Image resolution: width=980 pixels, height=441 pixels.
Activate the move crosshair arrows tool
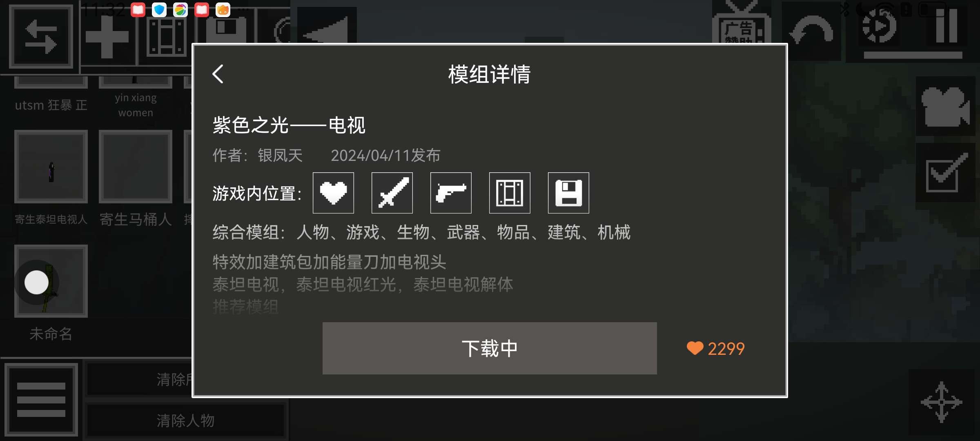(942, 402)
